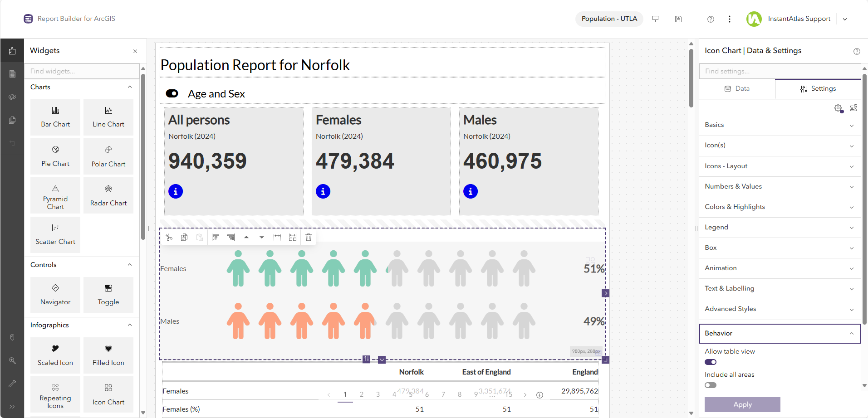The width and height of the screenshot is (868, 418).
Task: Enable Include all areas switch
Action: pos(711,385)
